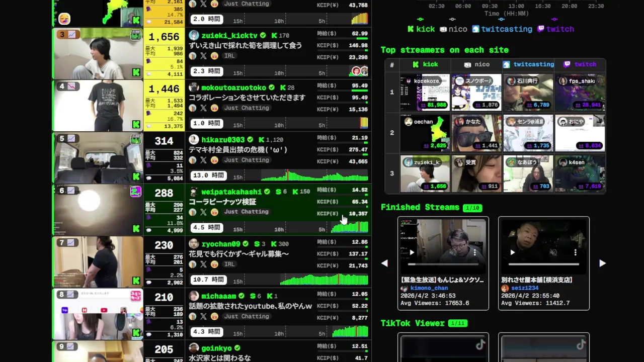The height and width of the screenshot is (362, 644).
Task: Open the hikaru0303 channel link
Action: click(223, 140)
